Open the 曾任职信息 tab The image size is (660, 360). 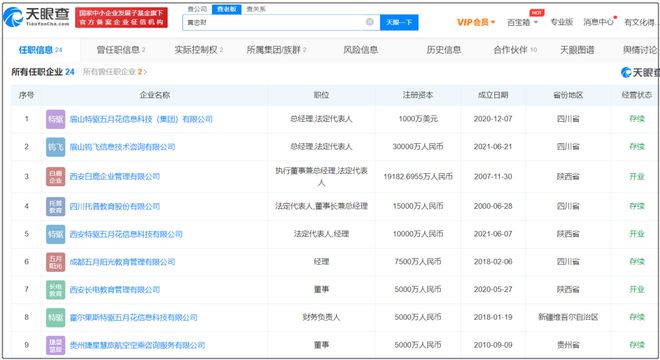[x=121, y=50]
